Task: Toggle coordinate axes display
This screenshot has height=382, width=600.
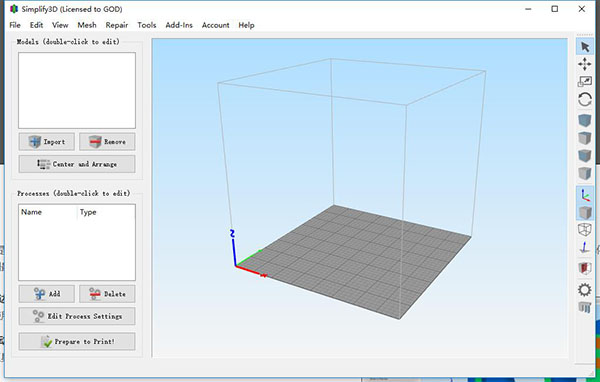Action: [x=585, y=194]
